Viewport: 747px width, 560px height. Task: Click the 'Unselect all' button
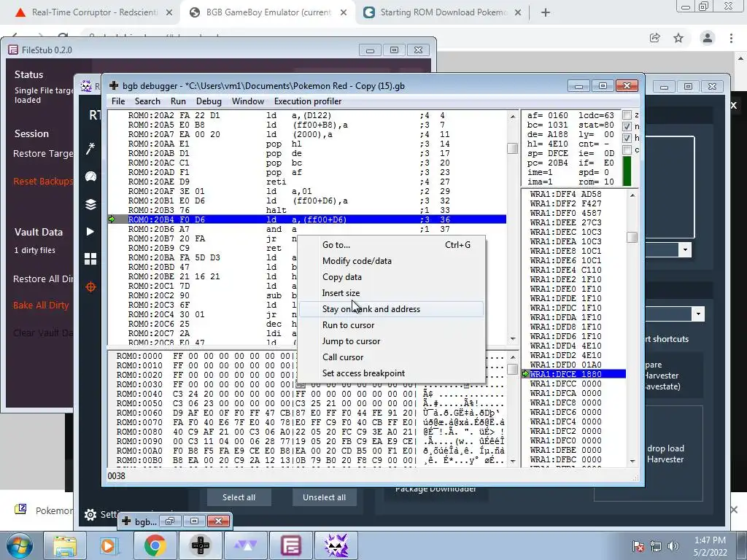click(x=324, y=497)
